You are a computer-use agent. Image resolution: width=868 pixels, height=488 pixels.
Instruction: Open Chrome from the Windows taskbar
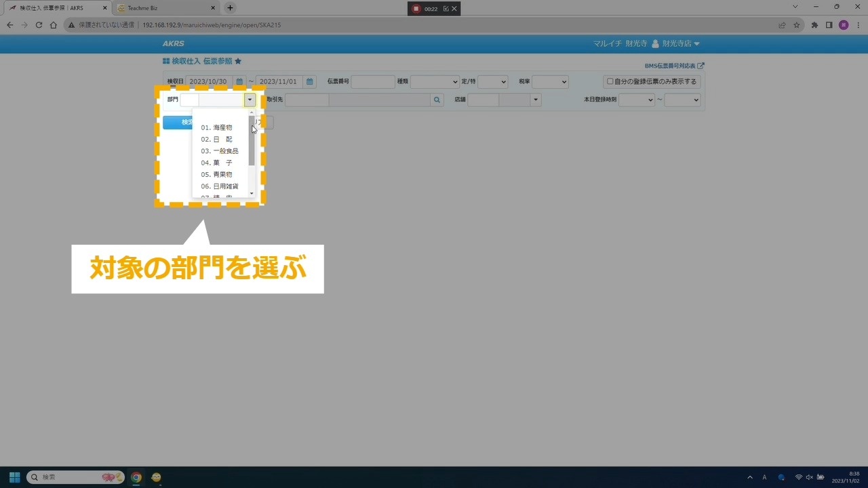point(136,477)
